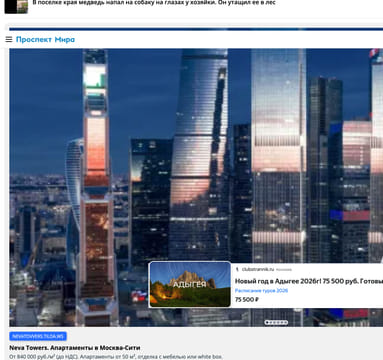Follow the Расписание туров 2026 link

pos(261,291)
